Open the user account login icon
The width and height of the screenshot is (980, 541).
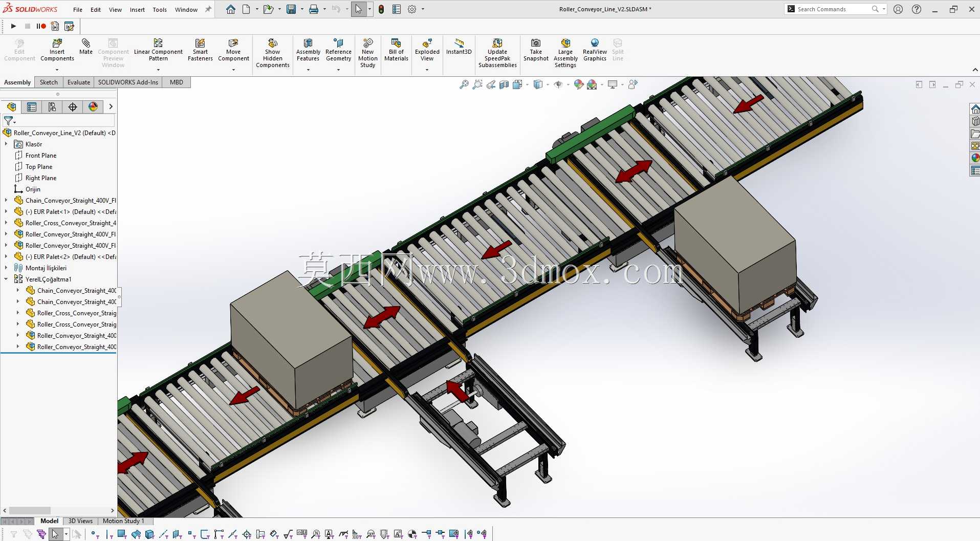pyautogui.click(x=898, y=9)
